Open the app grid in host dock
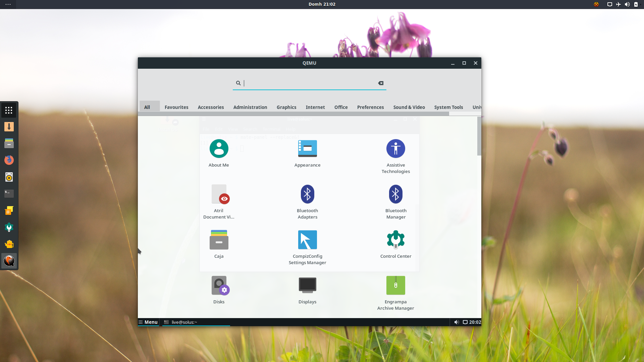This screenshot has width=644, height=362. pos(9,110)
